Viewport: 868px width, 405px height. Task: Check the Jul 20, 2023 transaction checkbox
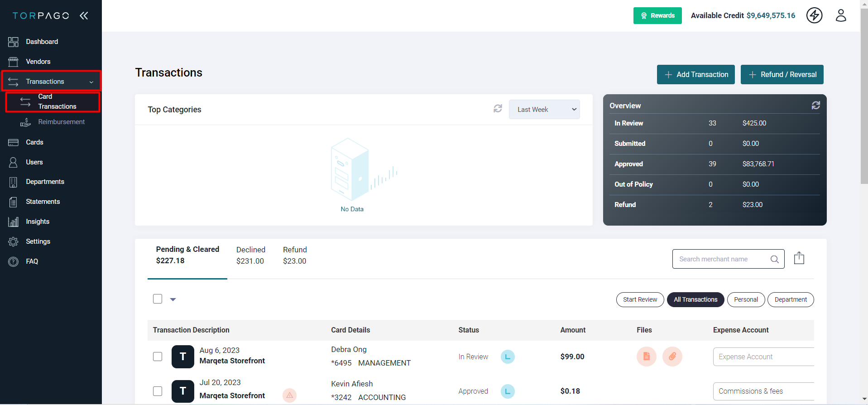coord(158,391)
